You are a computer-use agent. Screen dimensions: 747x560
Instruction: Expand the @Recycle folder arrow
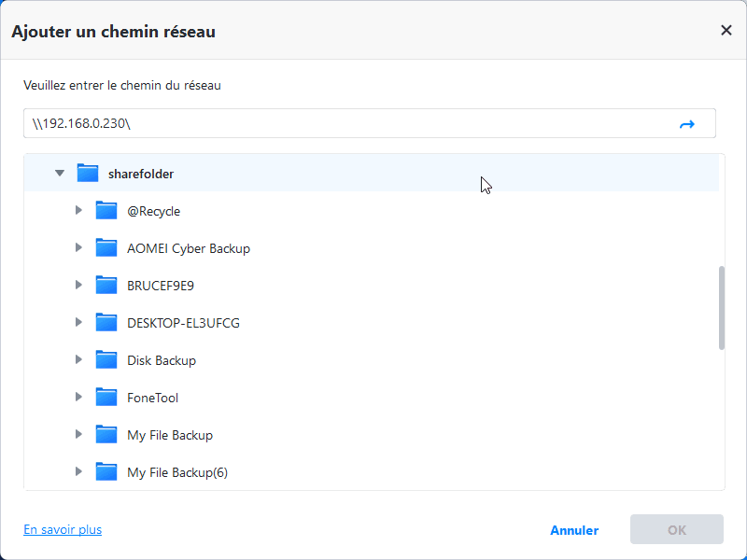pos(79,211)
